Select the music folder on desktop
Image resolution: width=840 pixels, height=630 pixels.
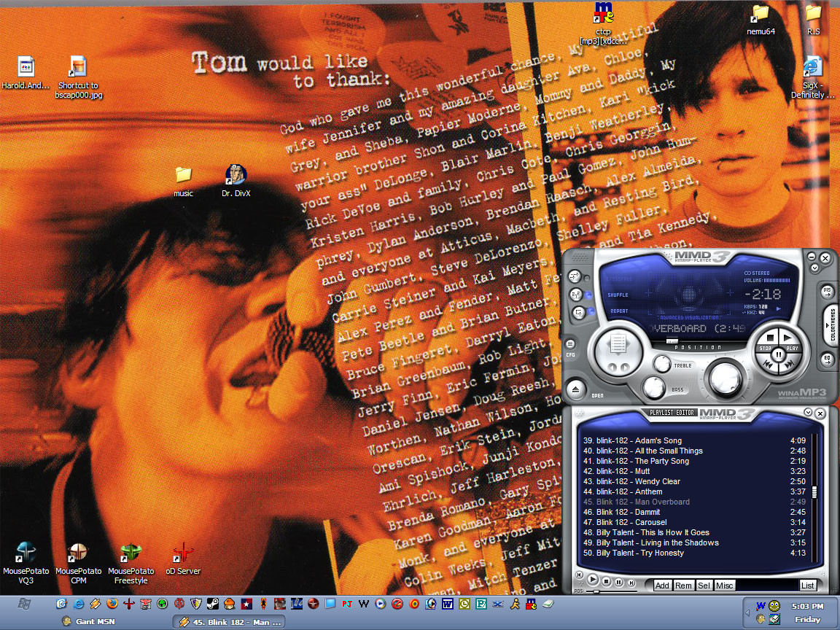tap(183, 182)
